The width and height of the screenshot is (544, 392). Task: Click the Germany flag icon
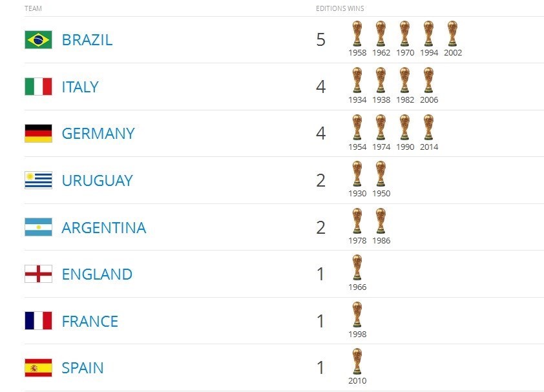[38, 134]
